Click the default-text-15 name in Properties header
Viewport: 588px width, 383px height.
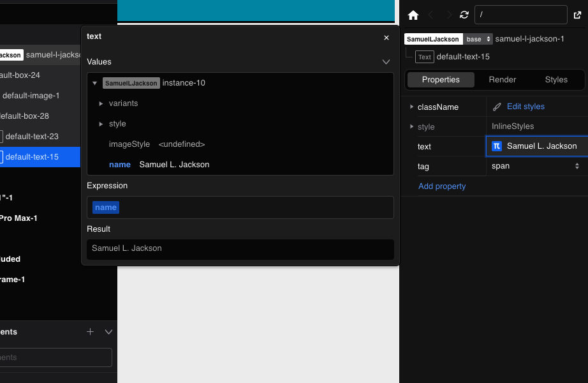pyautogui.click(x=463, y=57)
